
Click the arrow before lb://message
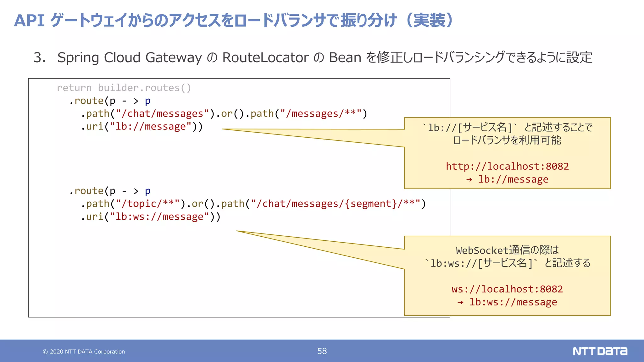click(469, 180)
